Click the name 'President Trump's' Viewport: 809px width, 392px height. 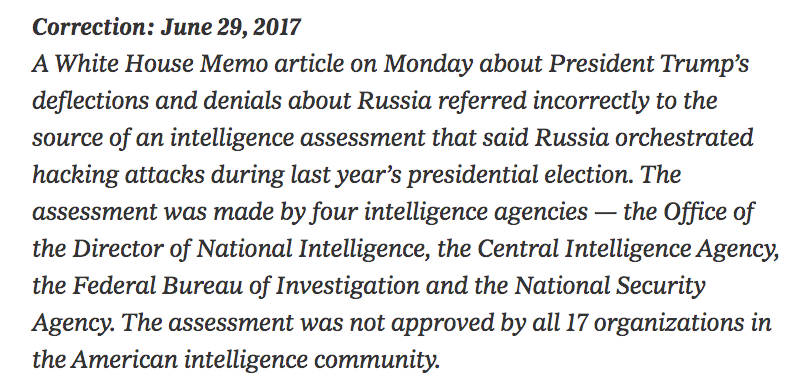click(x=649, y=64)
